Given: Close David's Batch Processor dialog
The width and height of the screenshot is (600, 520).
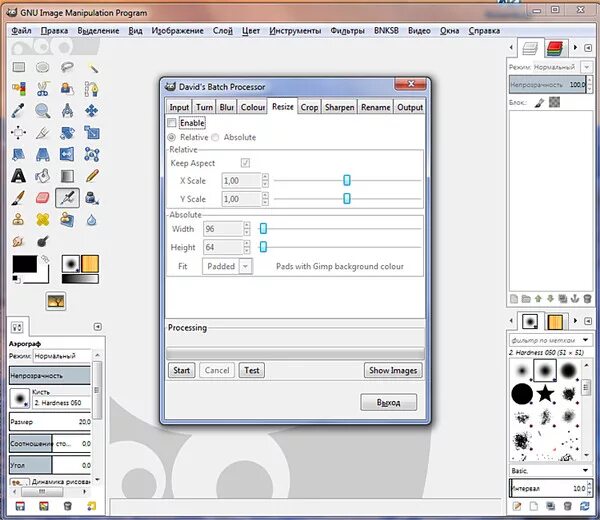Looking at the screenshot, I should click(x=411, y=84).
